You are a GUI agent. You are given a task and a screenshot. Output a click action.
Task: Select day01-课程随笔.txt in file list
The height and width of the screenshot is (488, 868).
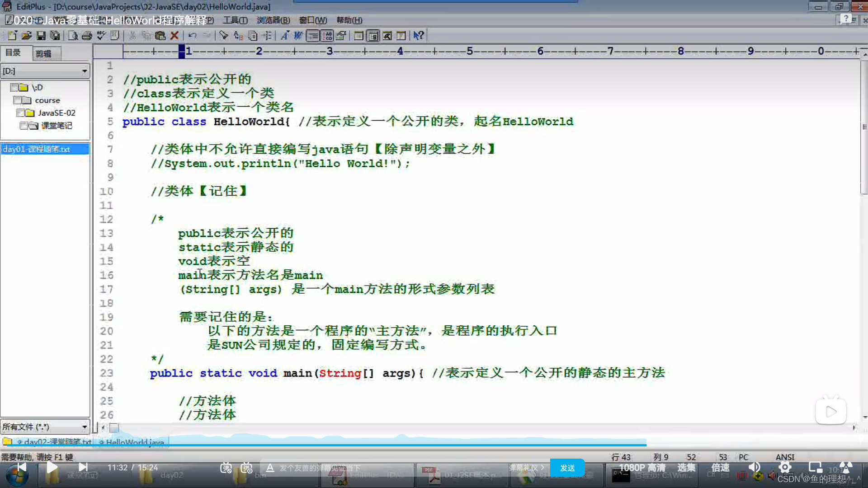coord(37,149)
